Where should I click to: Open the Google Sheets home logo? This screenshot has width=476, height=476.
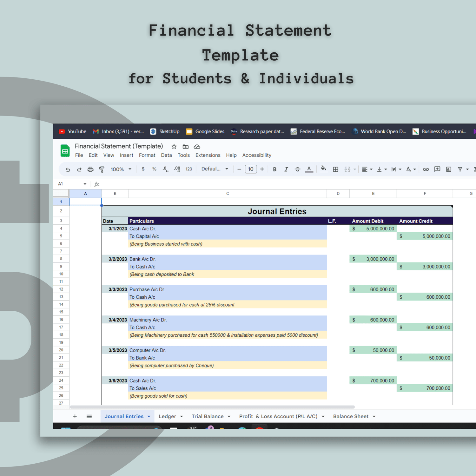click(65, 151)
